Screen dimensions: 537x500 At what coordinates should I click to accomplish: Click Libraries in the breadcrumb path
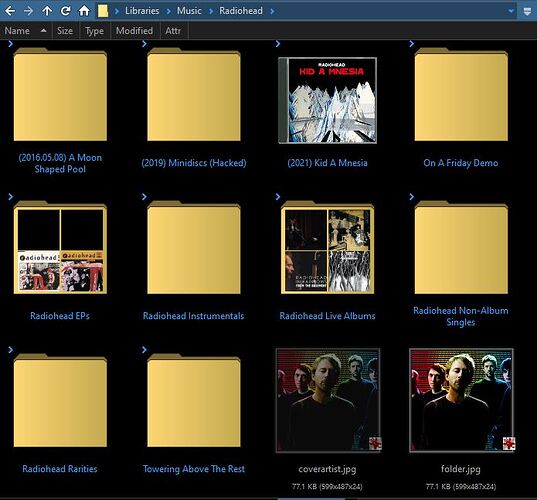(142, 11)
